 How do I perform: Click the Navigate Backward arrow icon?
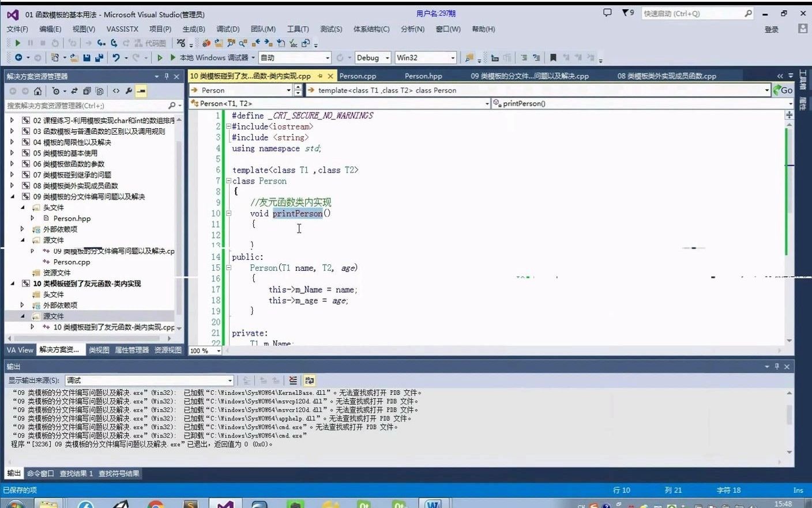coord(18,58)
